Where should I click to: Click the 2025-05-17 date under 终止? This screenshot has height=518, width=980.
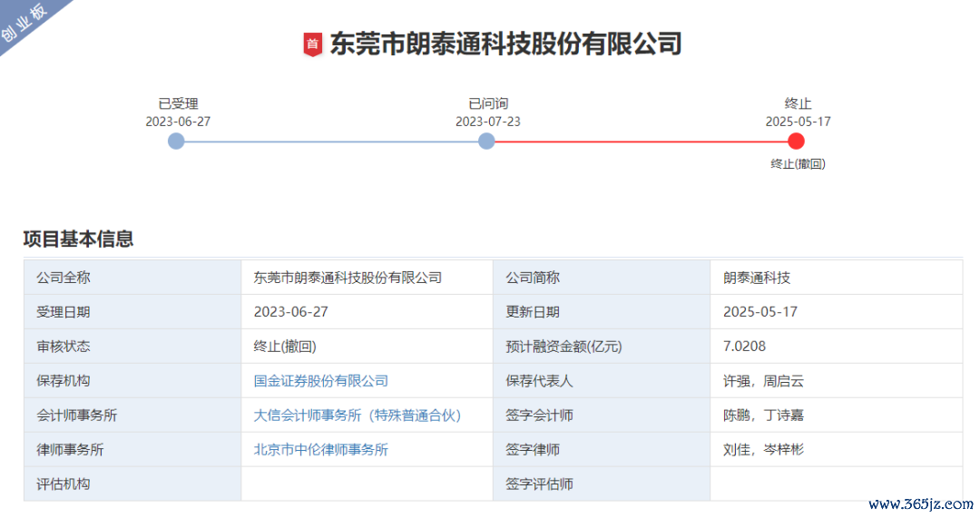pos(799,122)
